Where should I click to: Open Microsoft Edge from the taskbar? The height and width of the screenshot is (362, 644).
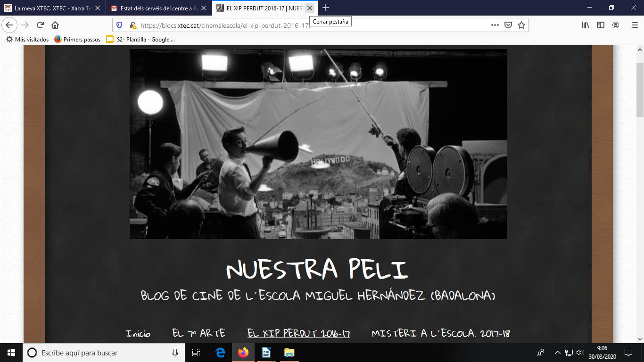[220, 353]
